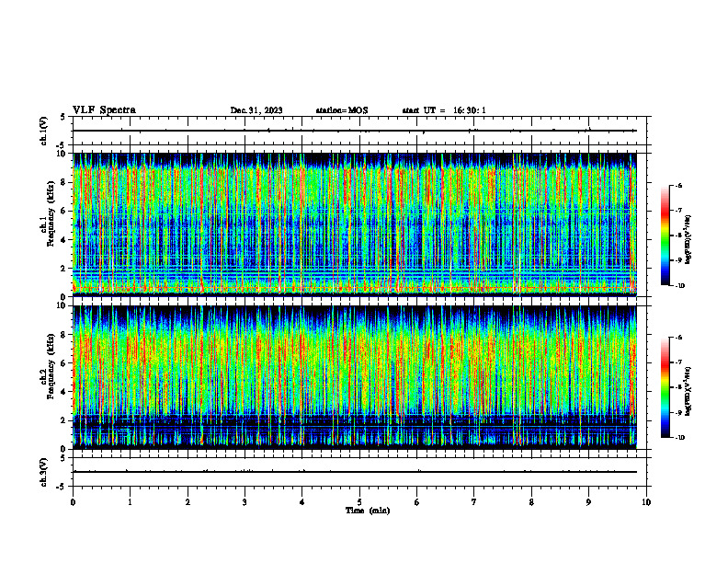The image size is (728, 563).
Task: Select the "start UT = 16:30:1" text
Action: [x=444, y=110]
